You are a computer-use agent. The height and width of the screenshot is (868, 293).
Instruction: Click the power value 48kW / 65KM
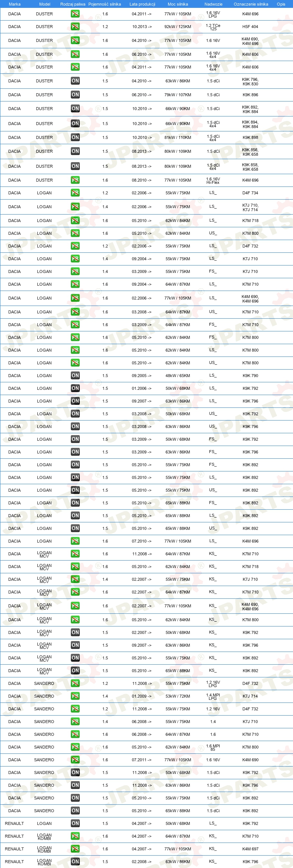click(178, 376)
